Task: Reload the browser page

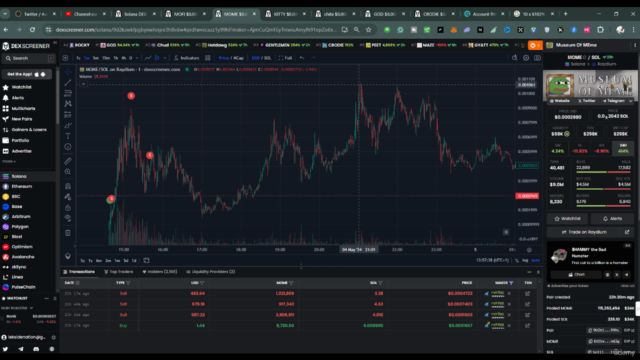Action: (x=32, y=29)
